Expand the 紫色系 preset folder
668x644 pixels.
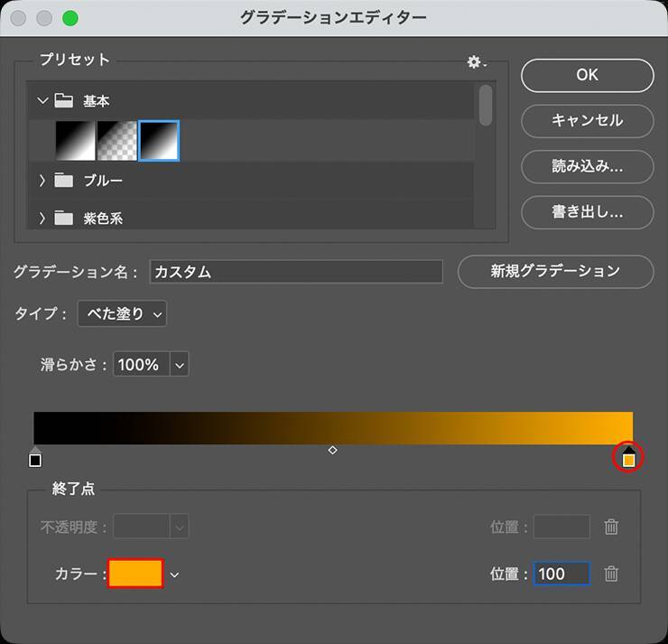[x=42, y=219]
